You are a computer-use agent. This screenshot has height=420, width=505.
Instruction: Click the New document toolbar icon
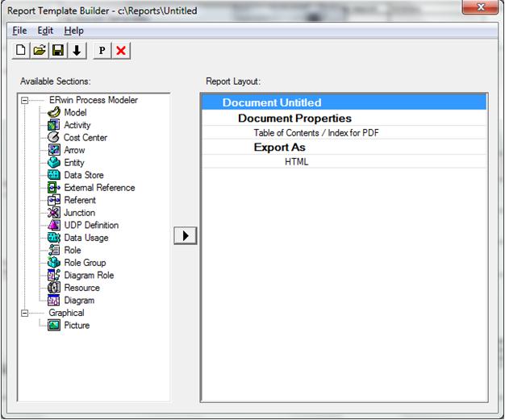tap(21, 51)
